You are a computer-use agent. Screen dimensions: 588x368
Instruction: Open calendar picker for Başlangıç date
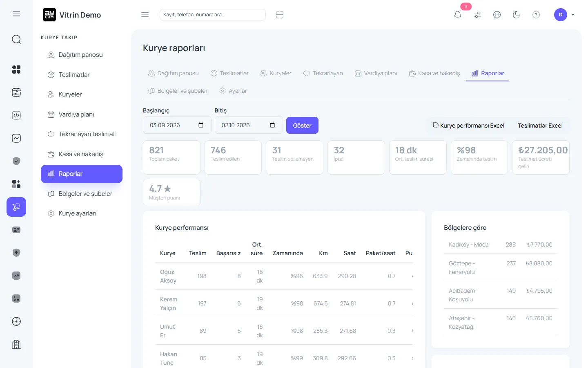[201, 125]
